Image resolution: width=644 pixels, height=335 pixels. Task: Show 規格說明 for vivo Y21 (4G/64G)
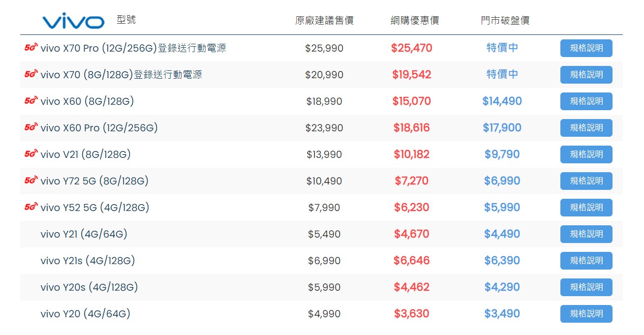click(x=586, y=234)
